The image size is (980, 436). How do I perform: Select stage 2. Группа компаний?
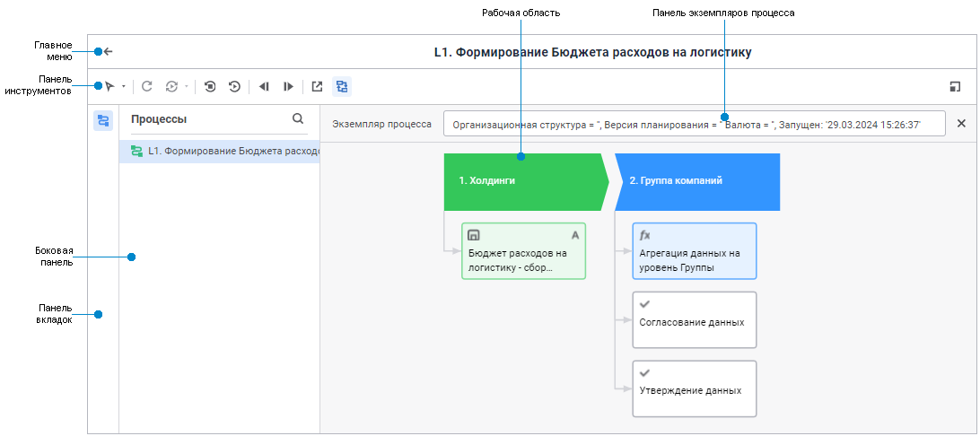pyautogui.click(x=697, y=182)
